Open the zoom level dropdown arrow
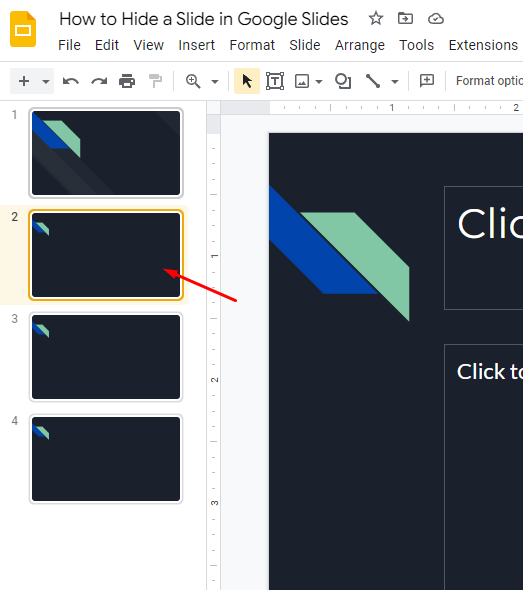The image size is (523, 590). coord(215,82)
